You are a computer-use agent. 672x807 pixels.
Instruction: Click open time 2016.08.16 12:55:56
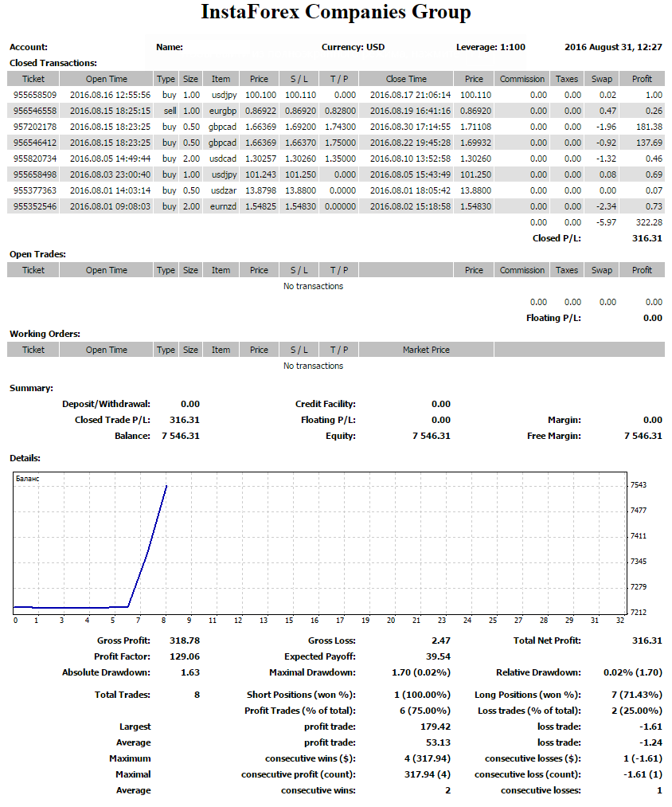[110, 96]
